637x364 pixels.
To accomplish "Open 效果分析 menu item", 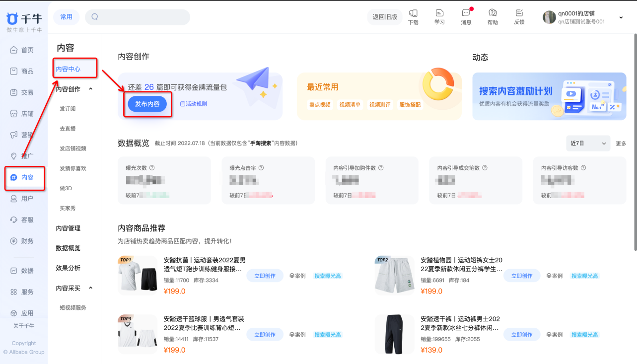I will (68, 268).
